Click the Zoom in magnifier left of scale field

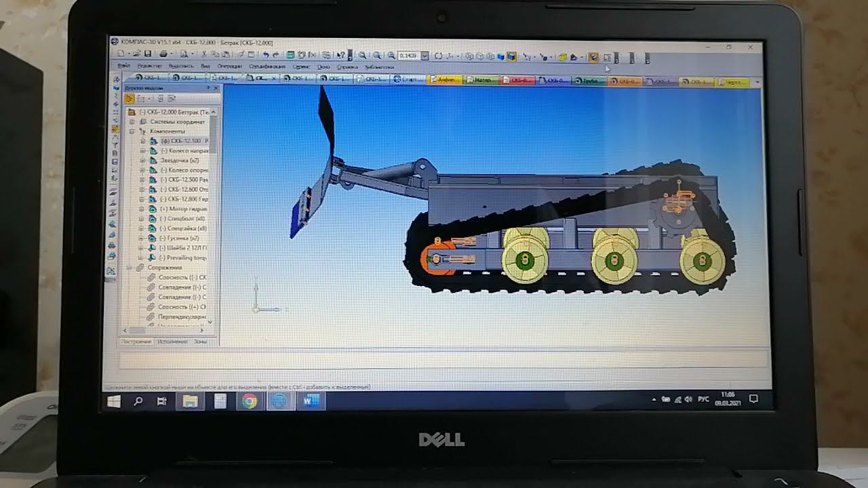391,55
